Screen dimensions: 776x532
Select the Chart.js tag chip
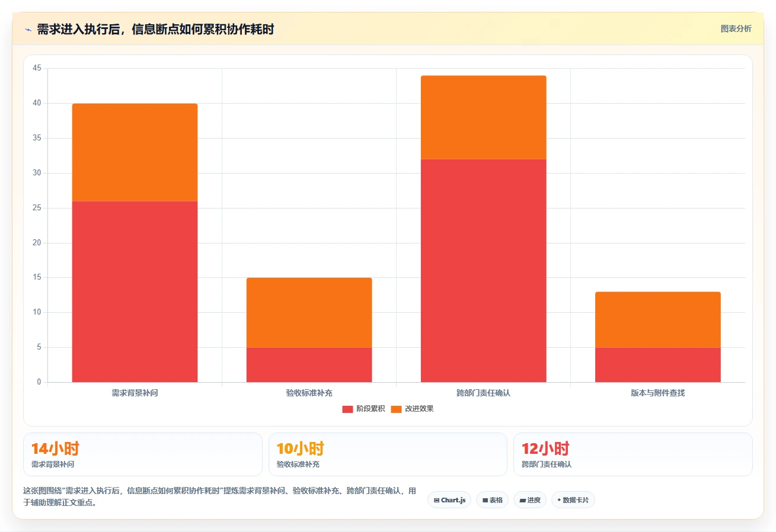449,500
